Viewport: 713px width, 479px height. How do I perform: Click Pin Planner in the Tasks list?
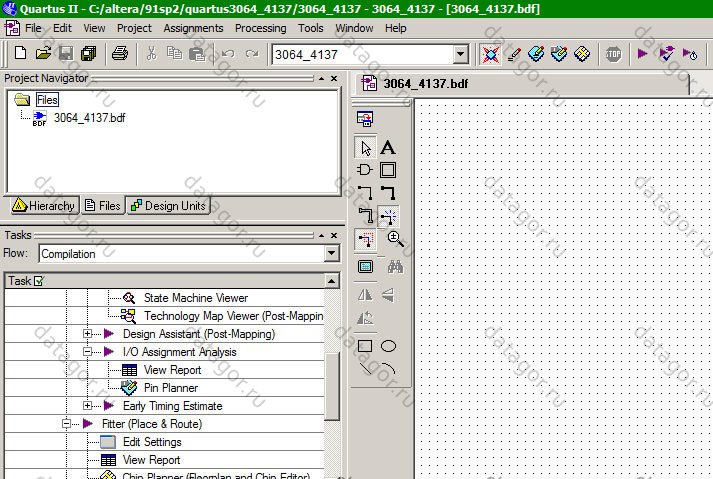pos(171,388)
